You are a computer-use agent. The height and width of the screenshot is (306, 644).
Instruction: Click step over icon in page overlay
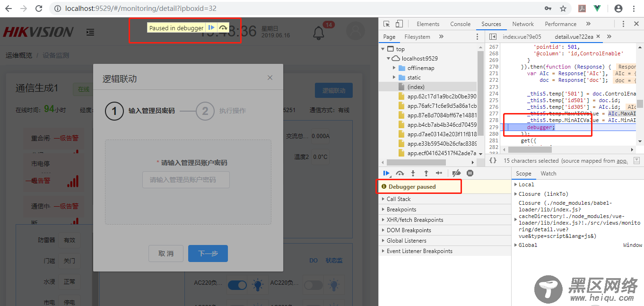tap(223, 28)
